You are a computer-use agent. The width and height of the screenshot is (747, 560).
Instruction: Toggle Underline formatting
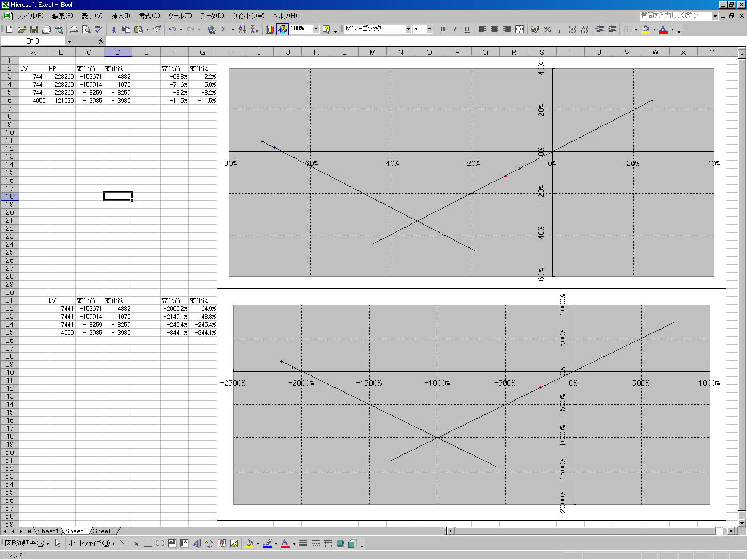467,29
